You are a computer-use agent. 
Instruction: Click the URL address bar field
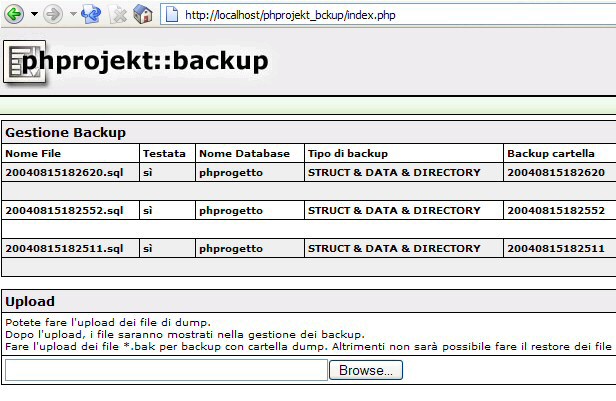(x=388, y=15)
